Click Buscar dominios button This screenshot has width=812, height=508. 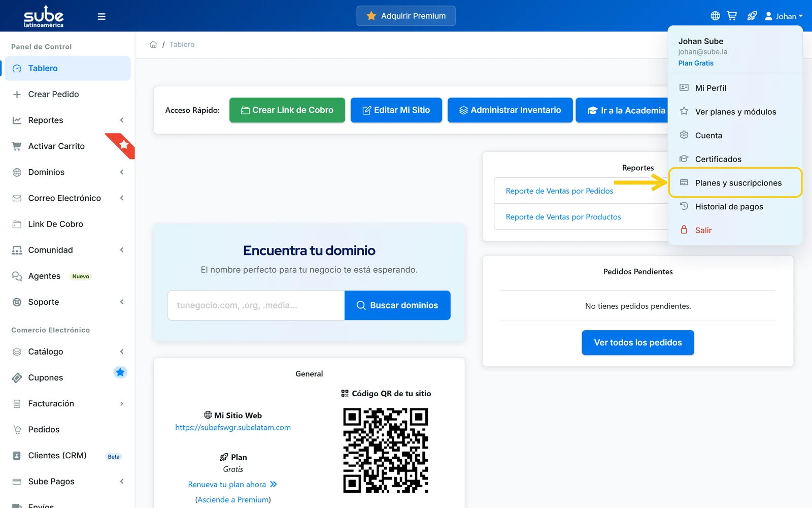coord(397,305)
